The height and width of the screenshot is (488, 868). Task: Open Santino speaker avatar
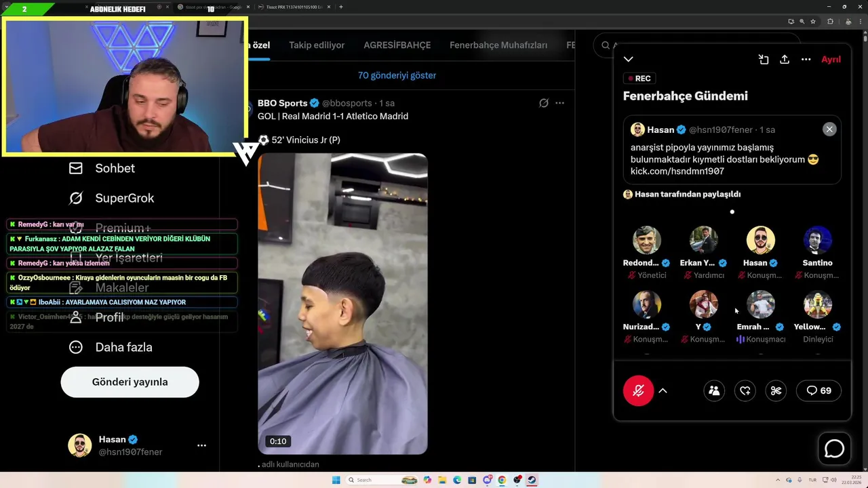818,240
